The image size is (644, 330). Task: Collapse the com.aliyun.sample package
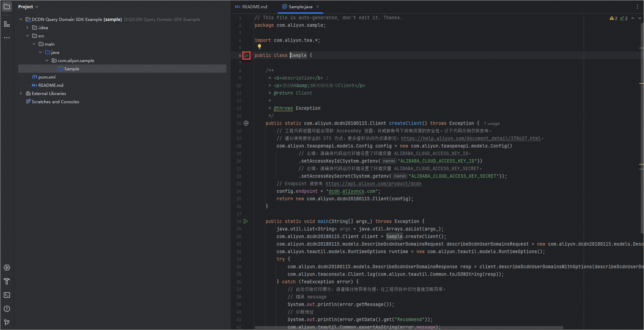[x=47, y=60]
